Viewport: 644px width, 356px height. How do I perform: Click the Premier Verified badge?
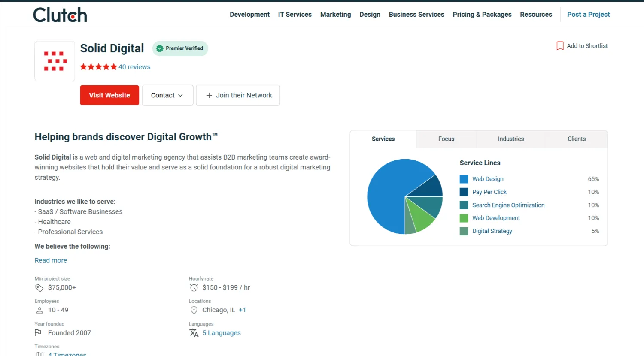(180, 48)
